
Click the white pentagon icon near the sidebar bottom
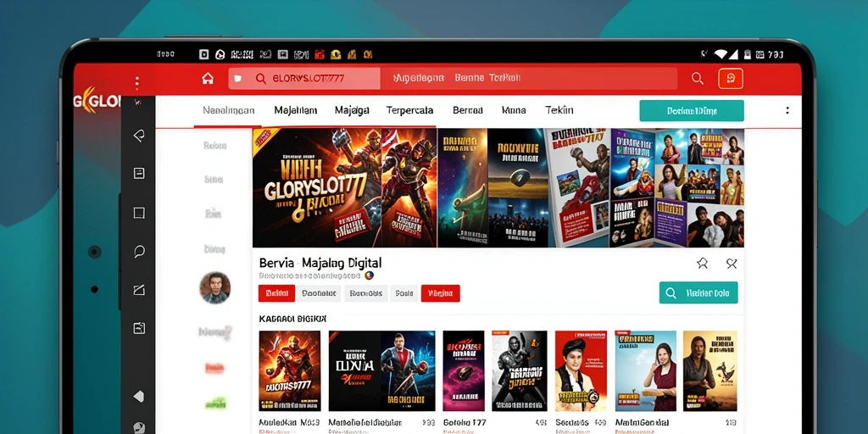click(x=139, y=396)
